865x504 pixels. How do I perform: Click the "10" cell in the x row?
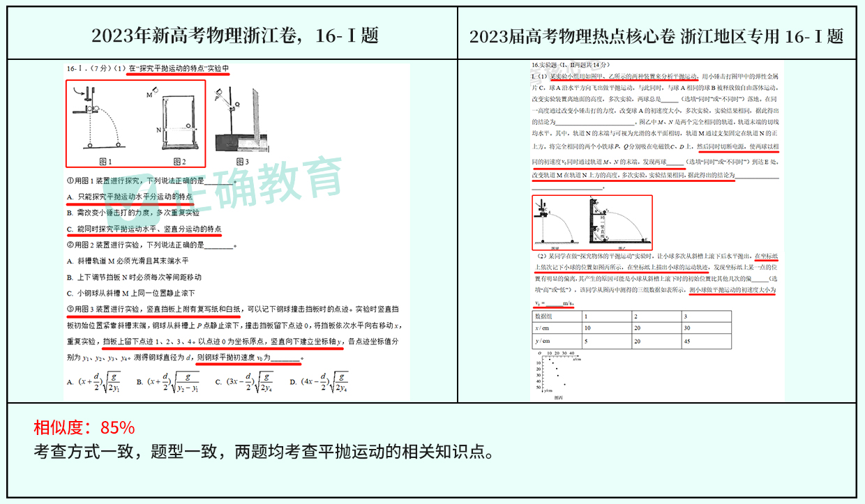605,328
